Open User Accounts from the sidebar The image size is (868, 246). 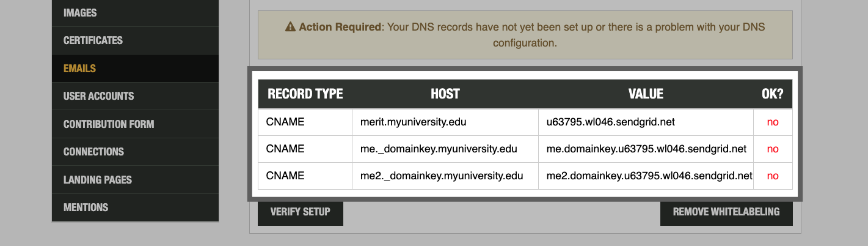click(98, 96)
